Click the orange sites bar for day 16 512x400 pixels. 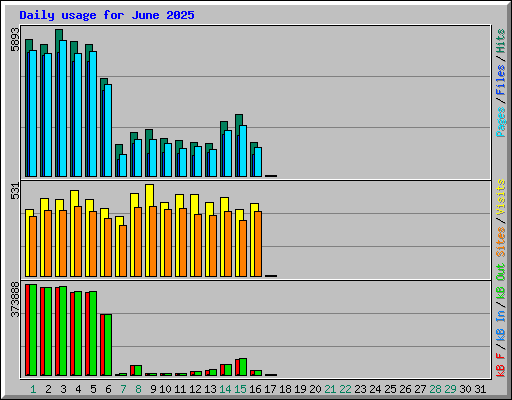(258, 244)
